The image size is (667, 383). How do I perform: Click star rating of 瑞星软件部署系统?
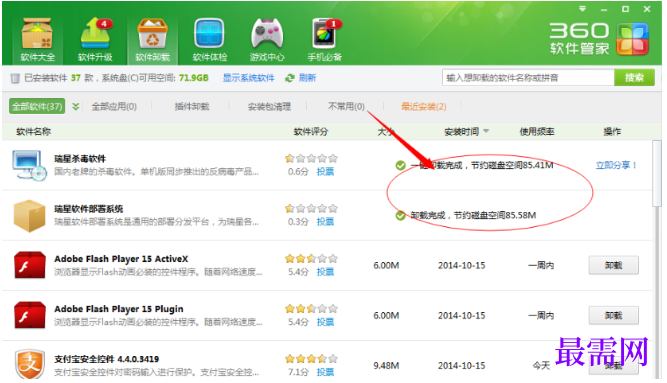[311, 209]
